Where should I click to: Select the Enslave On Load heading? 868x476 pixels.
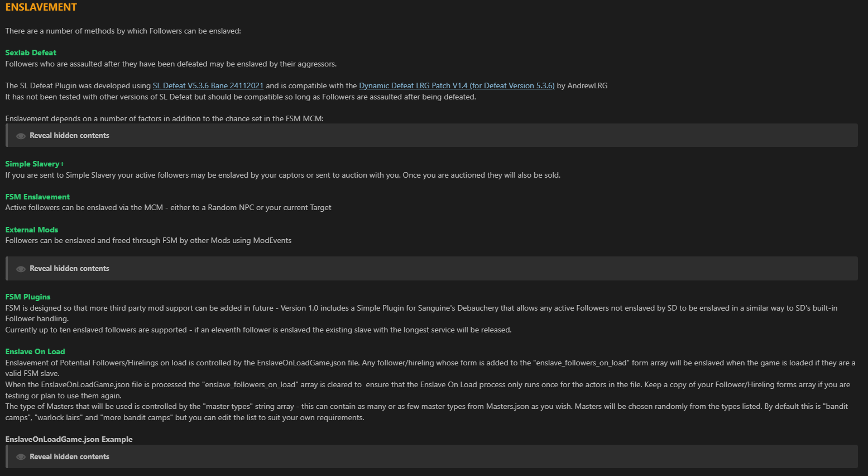(x=35, y=351)
